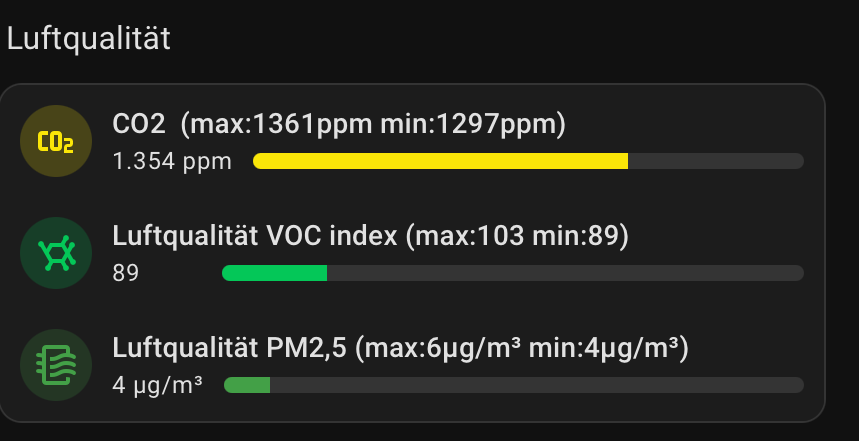Select the VOC index value 89

125,273
